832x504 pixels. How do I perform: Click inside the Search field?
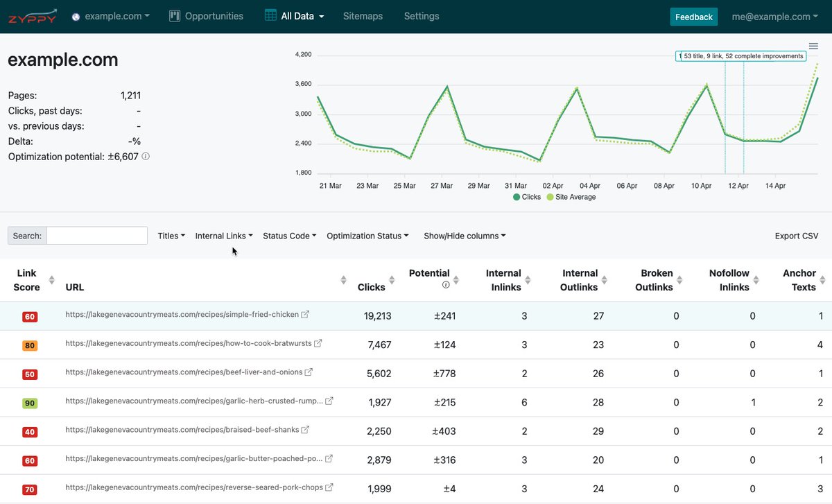[x=97, y=236]
